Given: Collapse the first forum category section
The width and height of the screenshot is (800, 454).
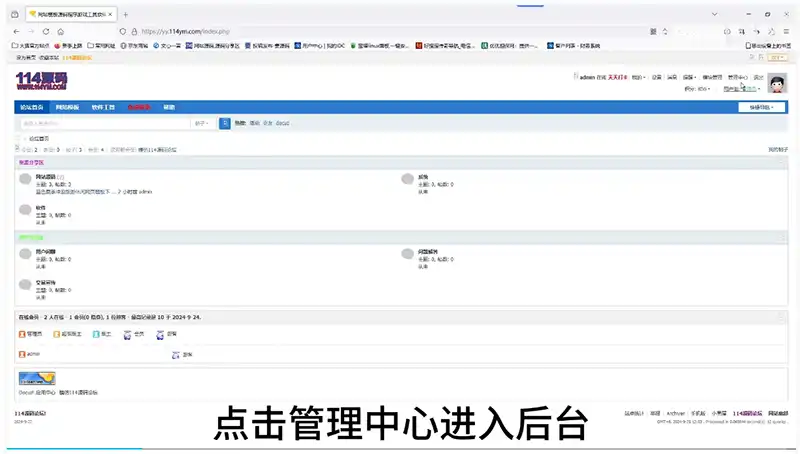Looking at the screenshot, I should point(781,162).
